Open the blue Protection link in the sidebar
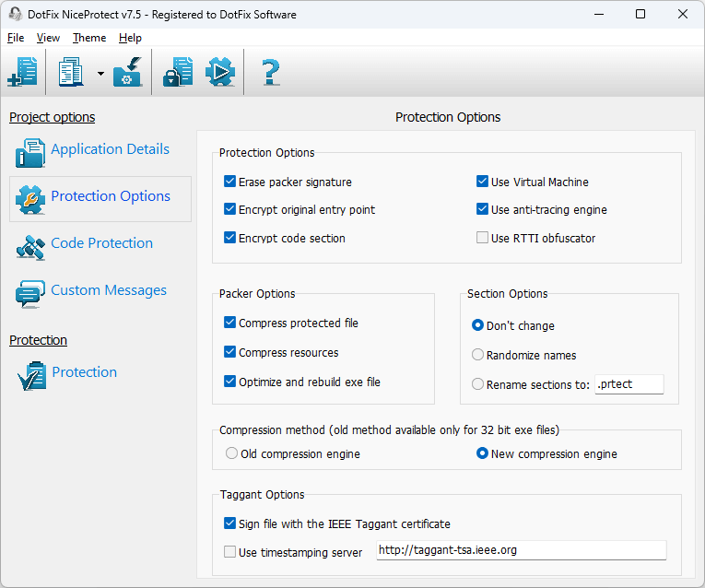 (x=85, y=371)
